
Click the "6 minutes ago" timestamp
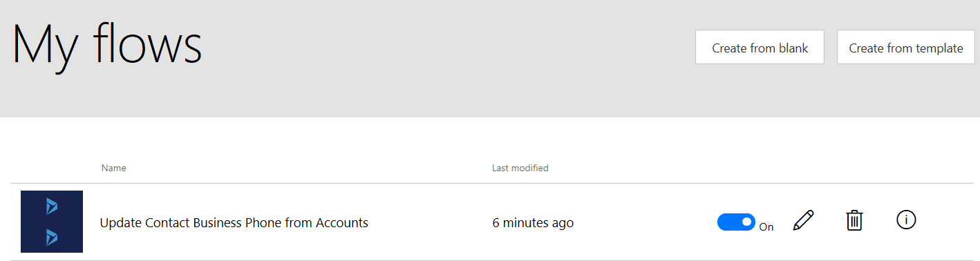coord(533,222)
